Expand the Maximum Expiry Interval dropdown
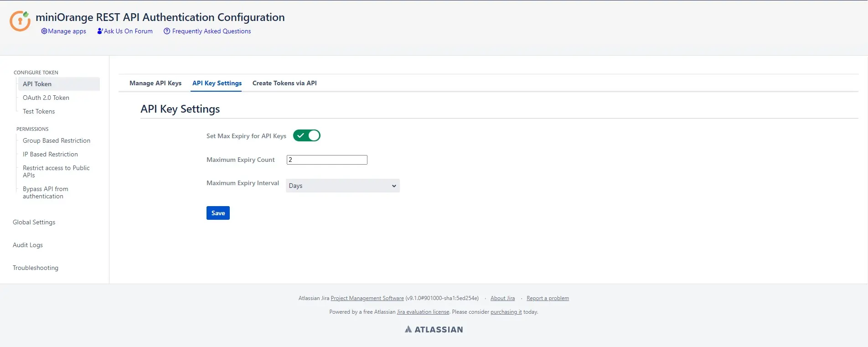Viewport: 868px width, 347px height. pos(343,186)
